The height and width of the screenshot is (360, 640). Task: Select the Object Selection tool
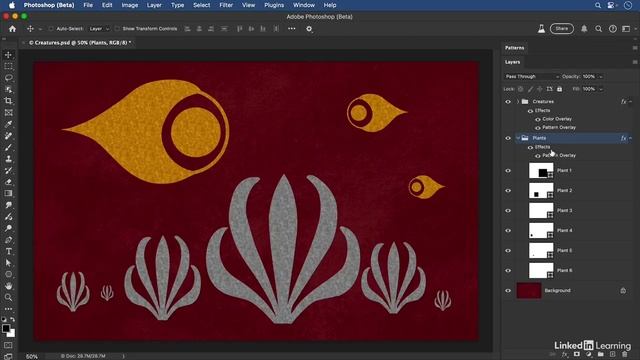(8, 89)
